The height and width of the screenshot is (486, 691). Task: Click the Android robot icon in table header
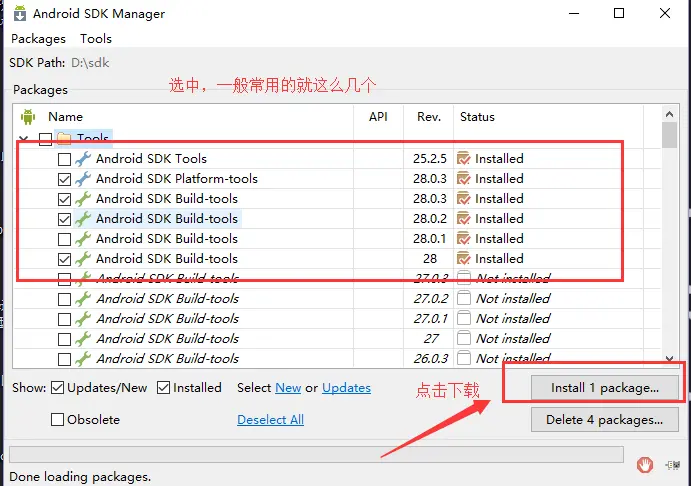tap(28, 117)
